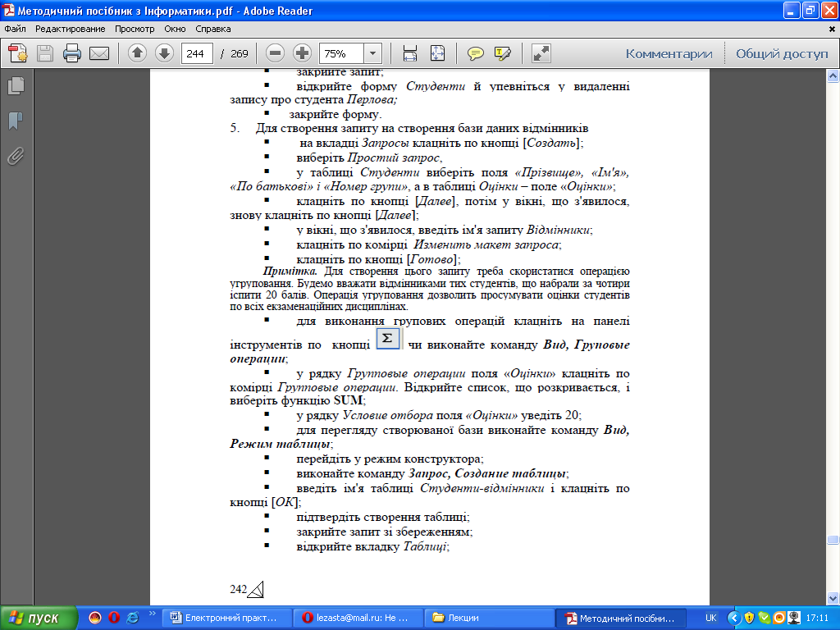
Task: Open the Общий доступ pane
Action: pos(782,53)
